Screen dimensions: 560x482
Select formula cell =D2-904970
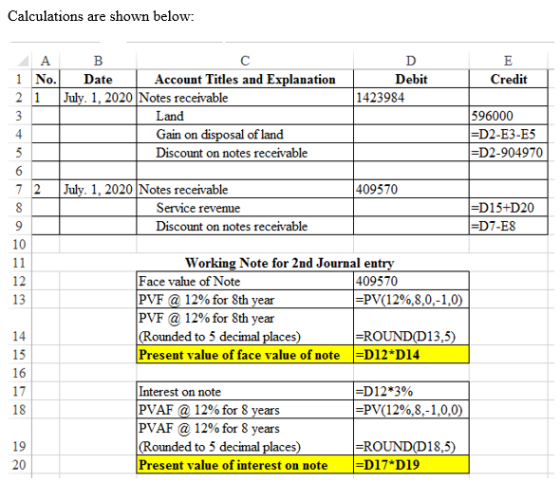[508, 152]
